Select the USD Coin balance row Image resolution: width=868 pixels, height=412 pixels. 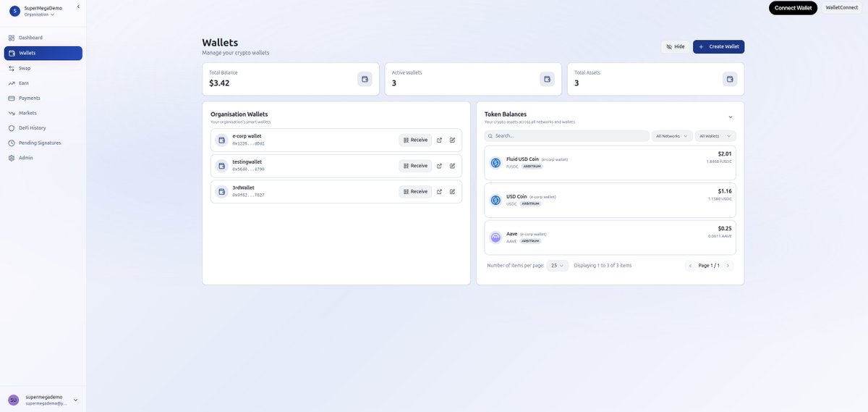[x=610, y=200]
